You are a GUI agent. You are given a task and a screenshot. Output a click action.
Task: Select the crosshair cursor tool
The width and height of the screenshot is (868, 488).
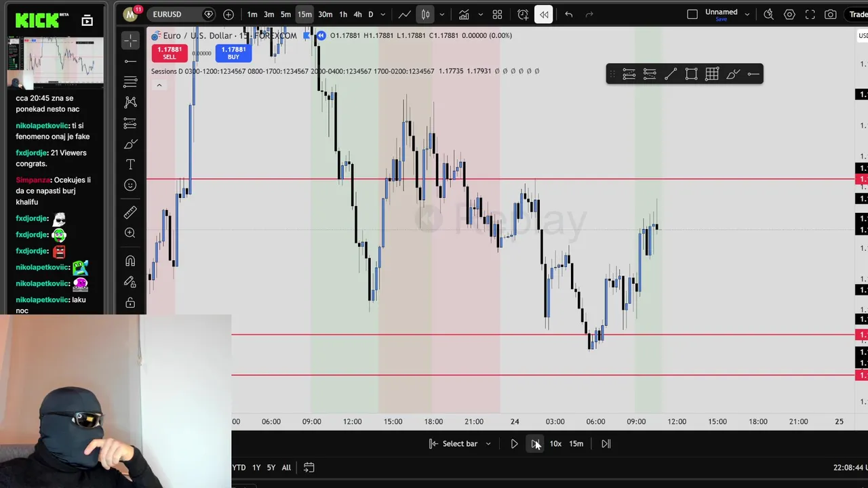coord(131,41)
